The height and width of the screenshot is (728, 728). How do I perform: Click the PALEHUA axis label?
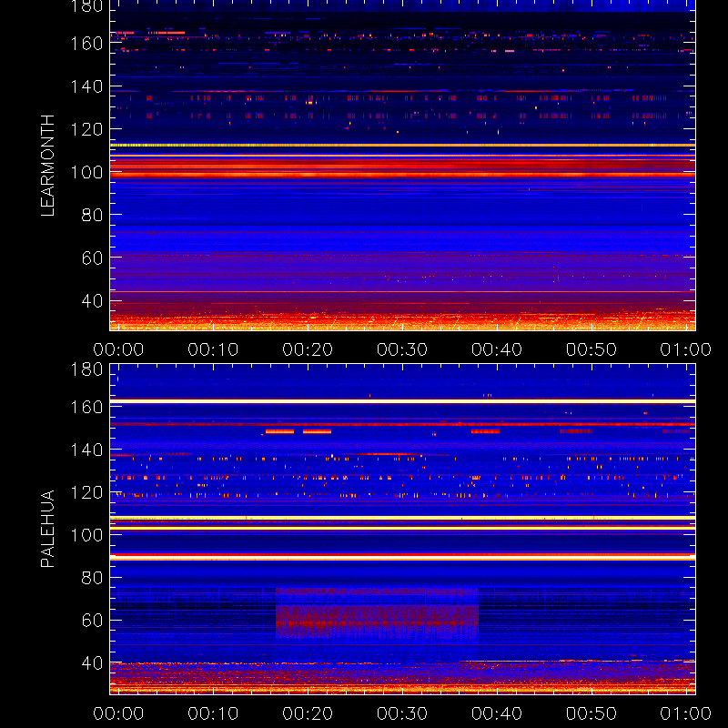[x=47, y=529]
